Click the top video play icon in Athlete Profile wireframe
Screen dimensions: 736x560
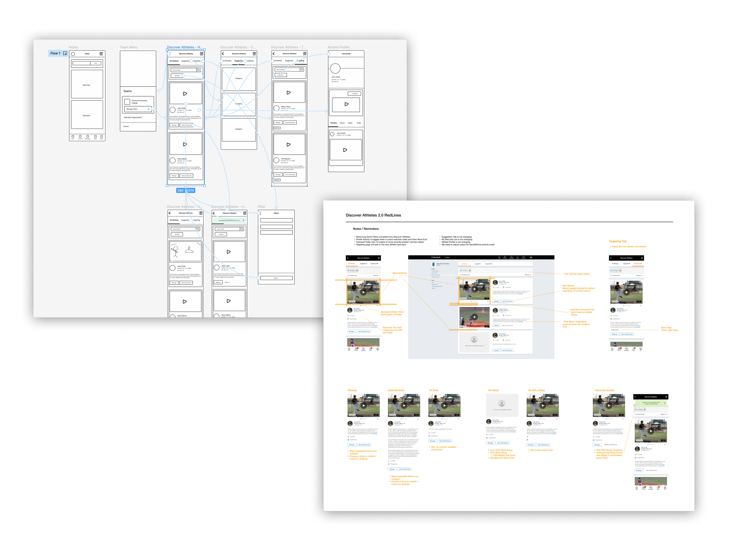pyautogui.click(x=346, y=104)
